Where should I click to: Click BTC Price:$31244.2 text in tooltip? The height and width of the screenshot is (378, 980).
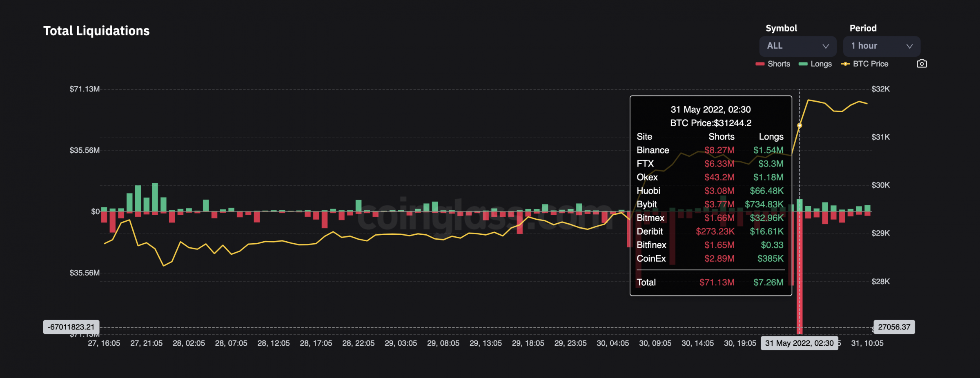(710, 123)
